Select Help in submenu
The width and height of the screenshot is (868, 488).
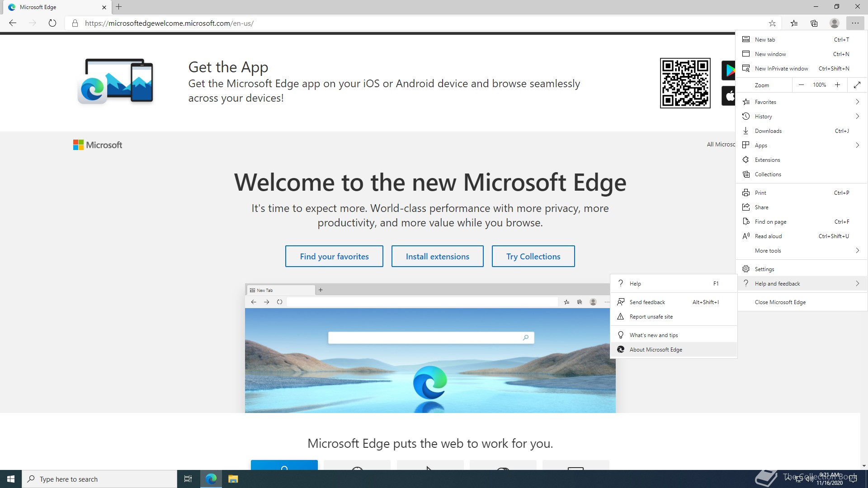(674, 283)
